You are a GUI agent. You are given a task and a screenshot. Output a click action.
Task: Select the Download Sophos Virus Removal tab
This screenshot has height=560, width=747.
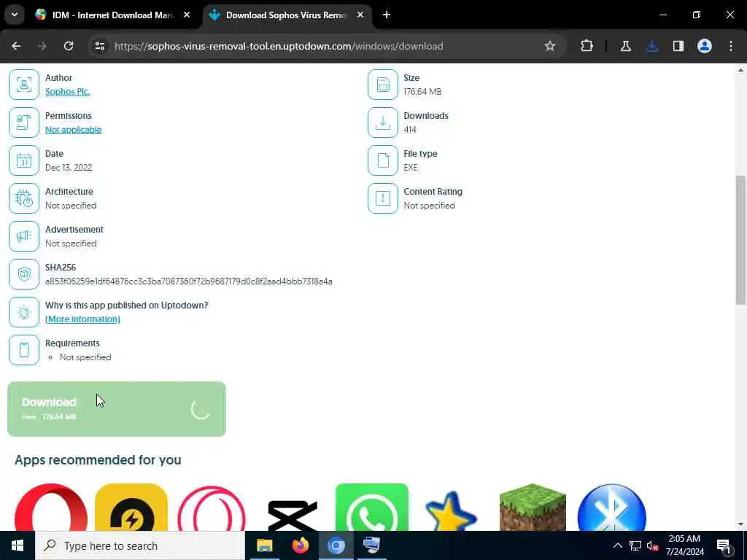[286, 15]
